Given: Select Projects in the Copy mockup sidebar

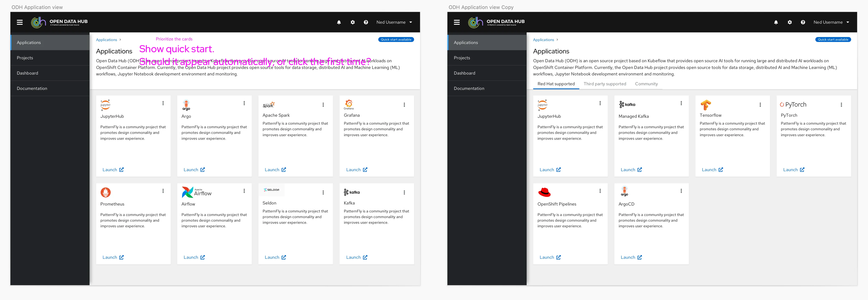Looking at the screenshot, I should coord(487,58).
